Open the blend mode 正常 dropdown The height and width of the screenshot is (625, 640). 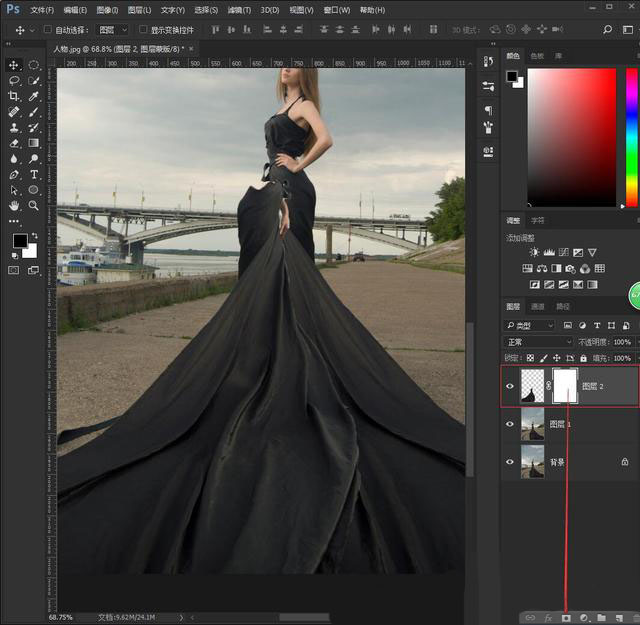[538, 342]
